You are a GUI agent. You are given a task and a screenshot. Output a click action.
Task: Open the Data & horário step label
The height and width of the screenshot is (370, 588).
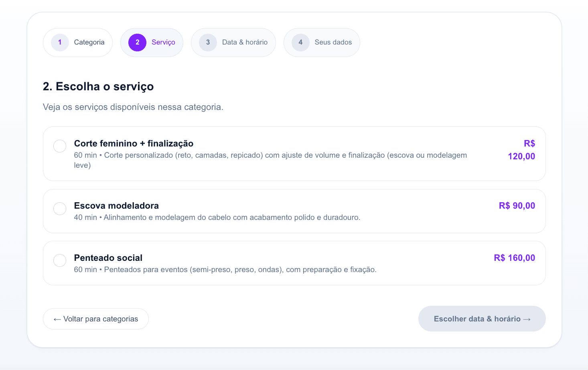[x=245, y=42]
